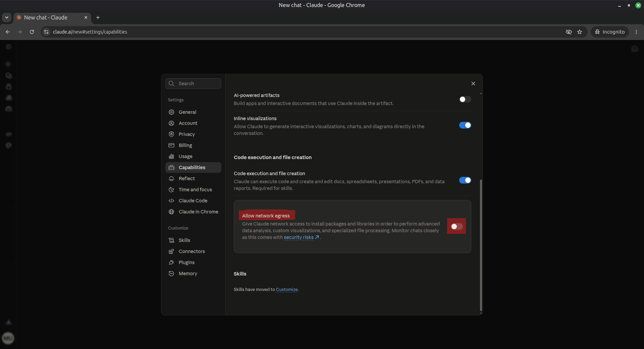
Task: Click the 'AI-powered artifacts' label
Action: click(257, 95)
